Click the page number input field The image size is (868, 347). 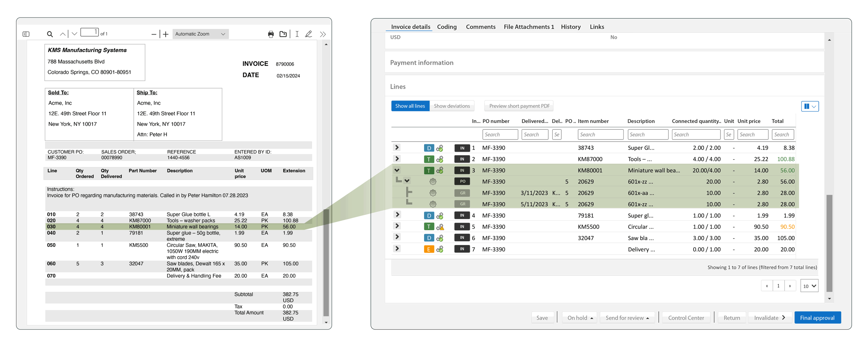tap(90, 32)
